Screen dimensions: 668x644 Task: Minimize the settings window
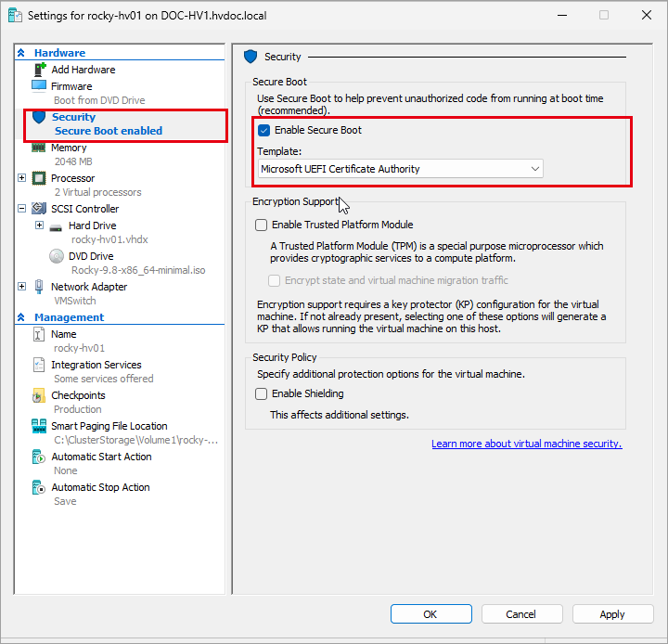click(x=562, y=16)
